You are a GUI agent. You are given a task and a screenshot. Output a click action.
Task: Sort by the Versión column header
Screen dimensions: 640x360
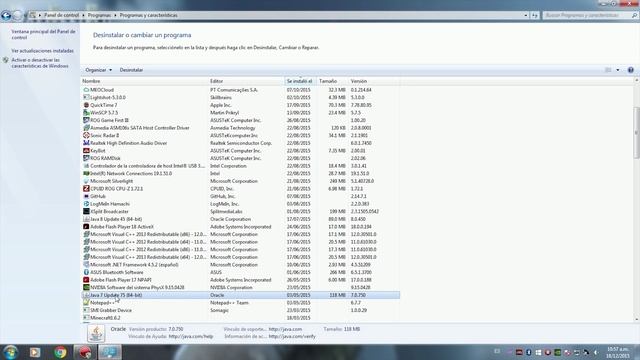point(374,81)
